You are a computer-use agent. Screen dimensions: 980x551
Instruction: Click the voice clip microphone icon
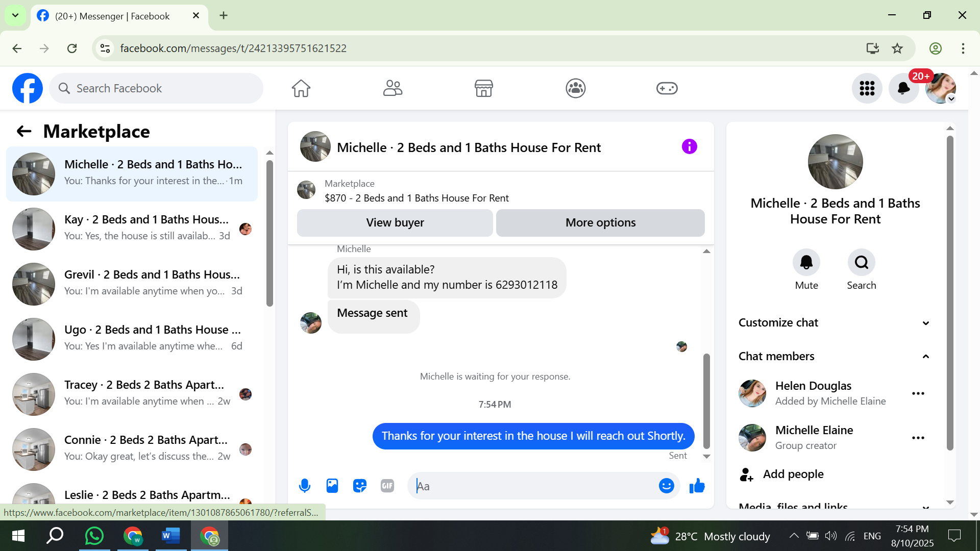pos(305,486)
